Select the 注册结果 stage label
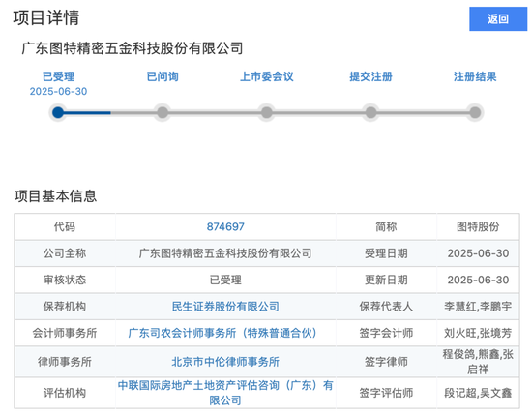Screen dimensions: 532x414 pos(475,76)
